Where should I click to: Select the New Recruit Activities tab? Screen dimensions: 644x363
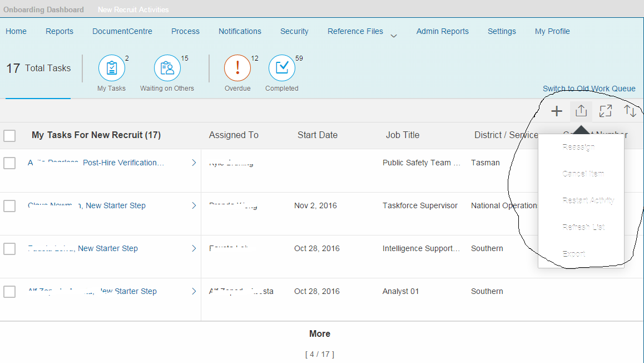(133, 9)
